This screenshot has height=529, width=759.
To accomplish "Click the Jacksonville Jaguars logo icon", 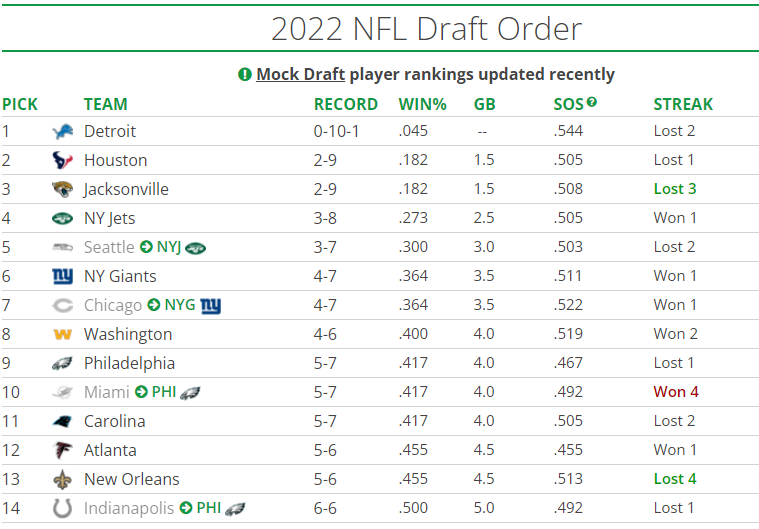I will point(63,190).
